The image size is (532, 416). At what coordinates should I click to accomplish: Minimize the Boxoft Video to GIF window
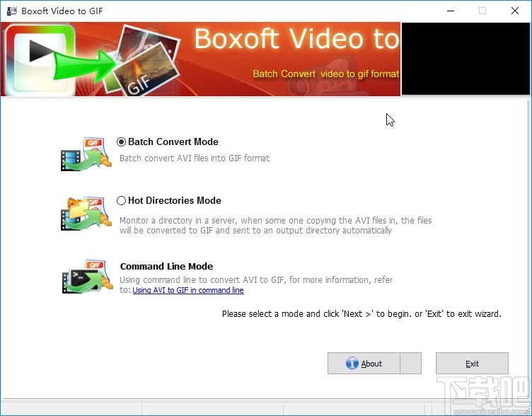[451, 11]
